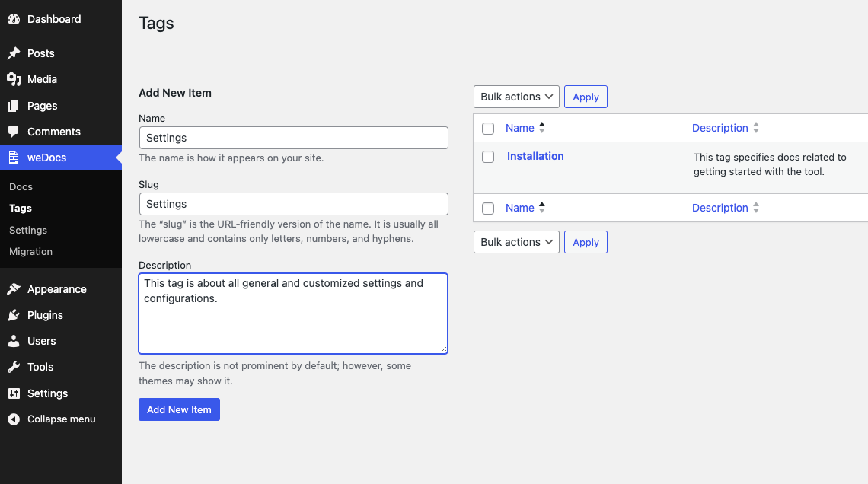Viewport: 868px width, 484px height.
Task: Click top Apply button
Action: click(x=586, y=97)
